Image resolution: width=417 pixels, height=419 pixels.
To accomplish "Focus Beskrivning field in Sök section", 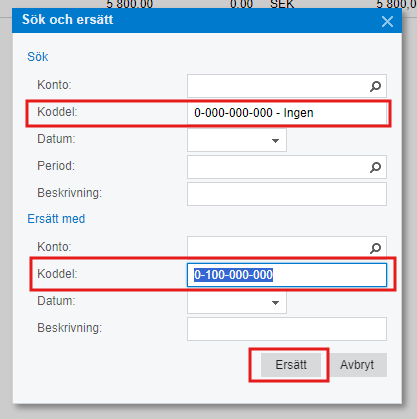I will 287,194.
